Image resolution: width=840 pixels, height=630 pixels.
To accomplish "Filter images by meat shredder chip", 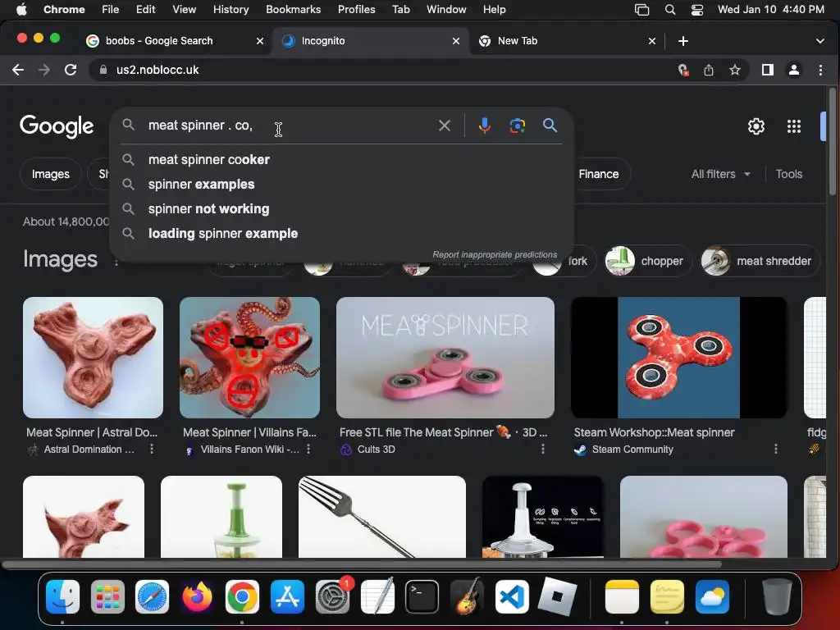I will (759, 262).
